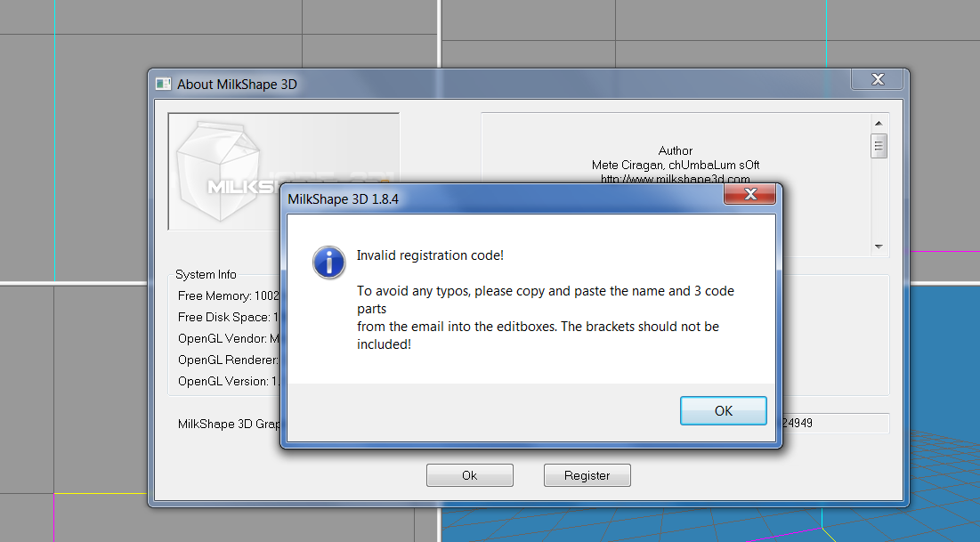Click the Register button in About window
Screen dimensions: 980x542
(587, 475)
